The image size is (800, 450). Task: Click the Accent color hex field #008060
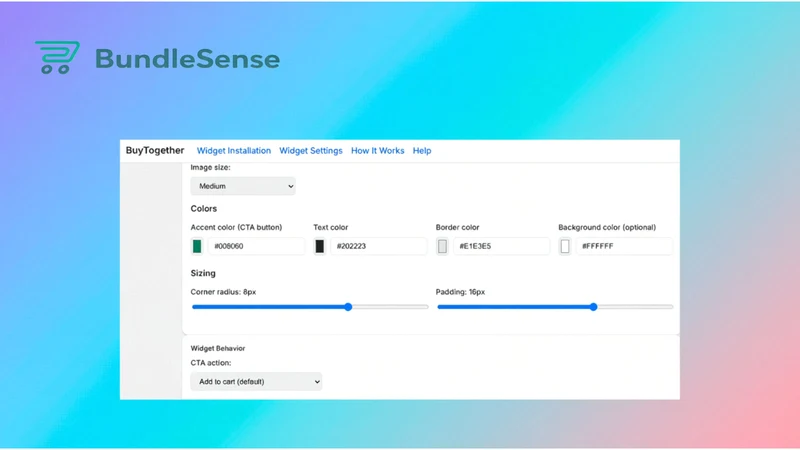click(256, 246)
